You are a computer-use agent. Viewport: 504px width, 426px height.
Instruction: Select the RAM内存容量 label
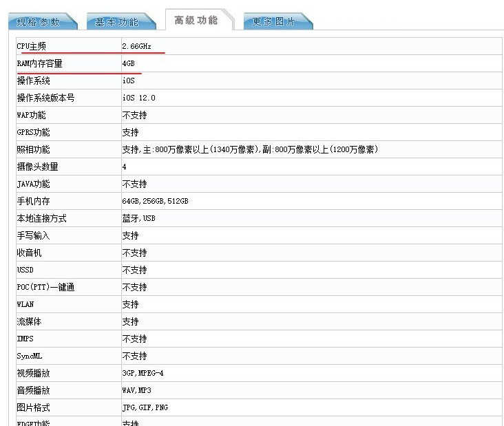tap(39, 64)
